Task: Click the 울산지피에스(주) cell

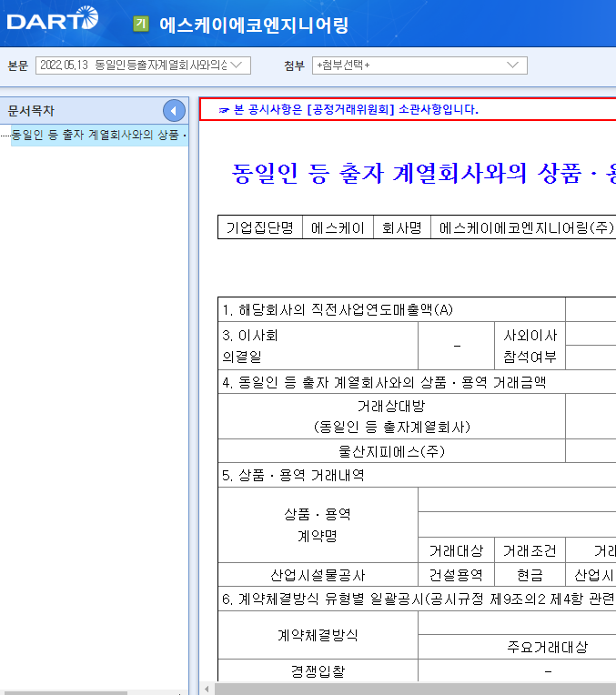Action: tap(391, 451)
